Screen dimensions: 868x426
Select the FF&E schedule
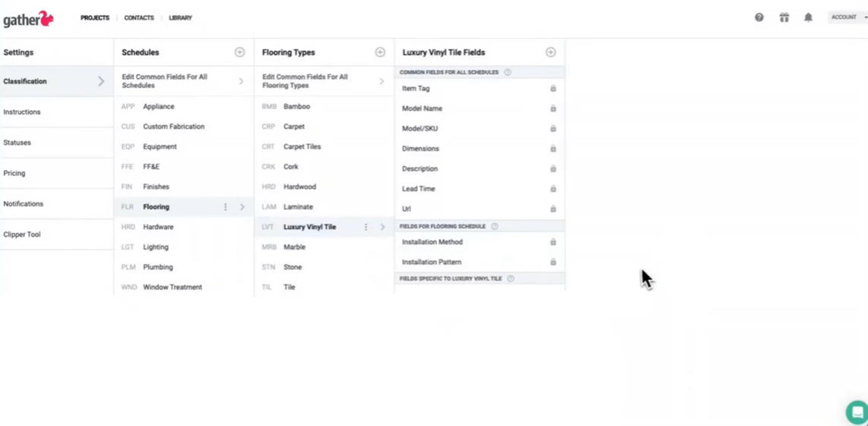[184, 167]
